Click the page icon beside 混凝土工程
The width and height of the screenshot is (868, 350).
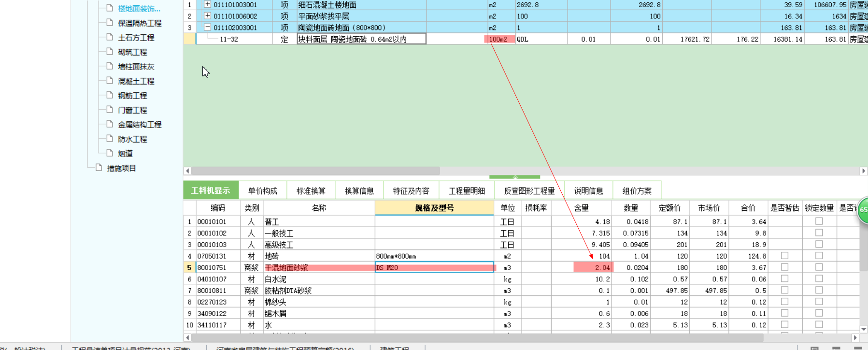tap(110, 81)
